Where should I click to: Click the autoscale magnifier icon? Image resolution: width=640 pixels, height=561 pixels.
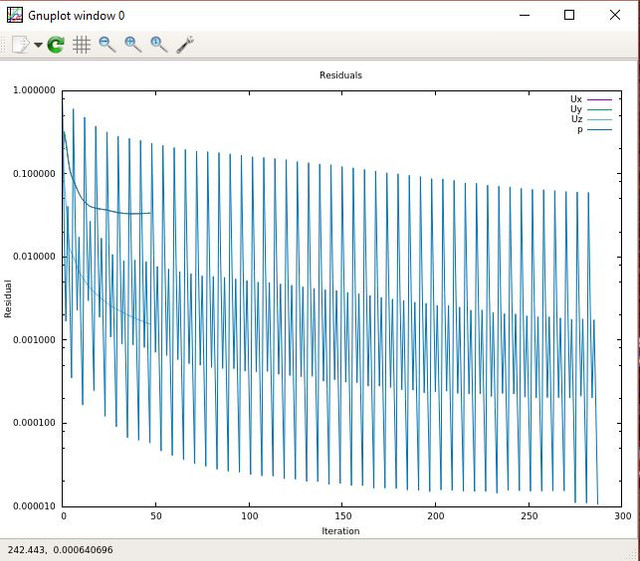click(x=159, y=45)
